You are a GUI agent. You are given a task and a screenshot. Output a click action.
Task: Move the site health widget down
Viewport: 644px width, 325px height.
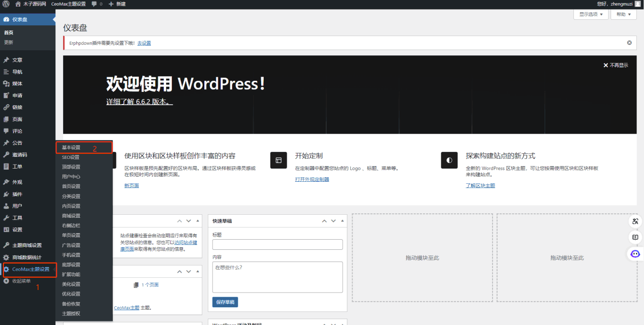click(x=189, y=221)
